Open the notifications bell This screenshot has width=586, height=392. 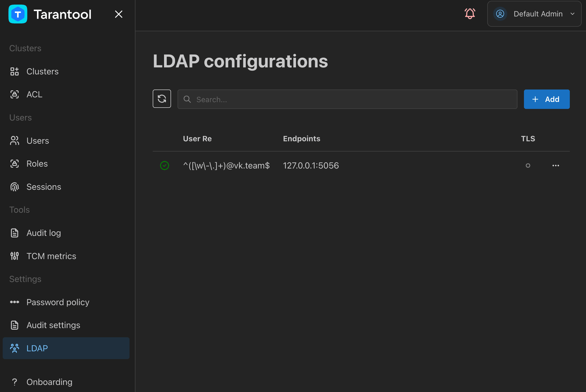[470, 13]
